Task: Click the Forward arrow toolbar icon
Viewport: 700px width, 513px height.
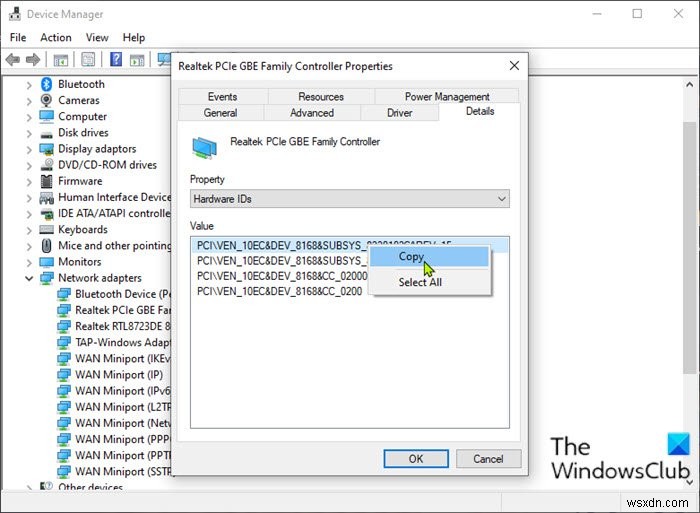Action: tap(33, 59)
